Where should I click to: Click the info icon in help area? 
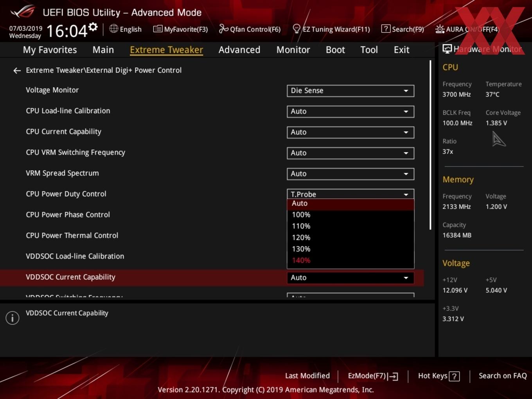13,318
